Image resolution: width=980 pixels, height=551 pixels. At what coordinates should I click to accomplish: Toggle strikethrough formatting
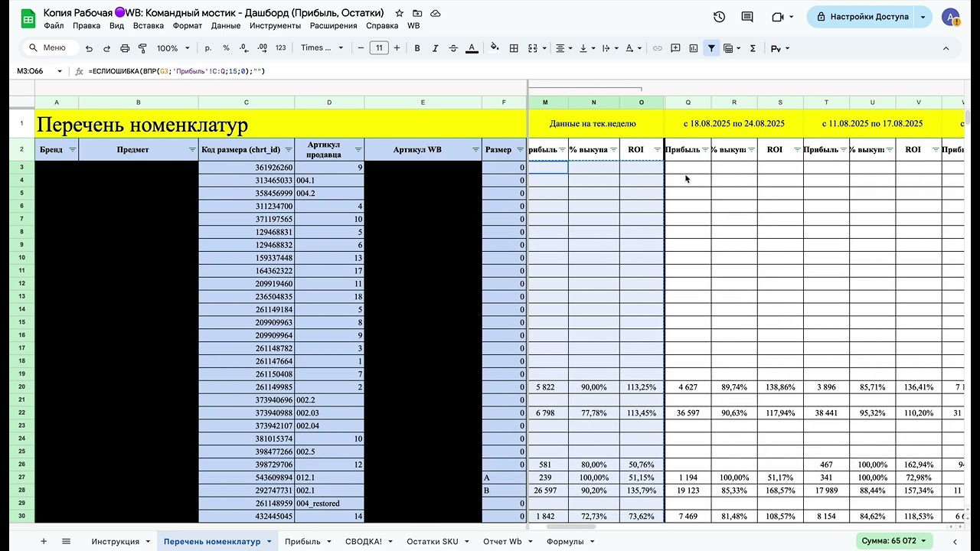(x=454, y=48)
